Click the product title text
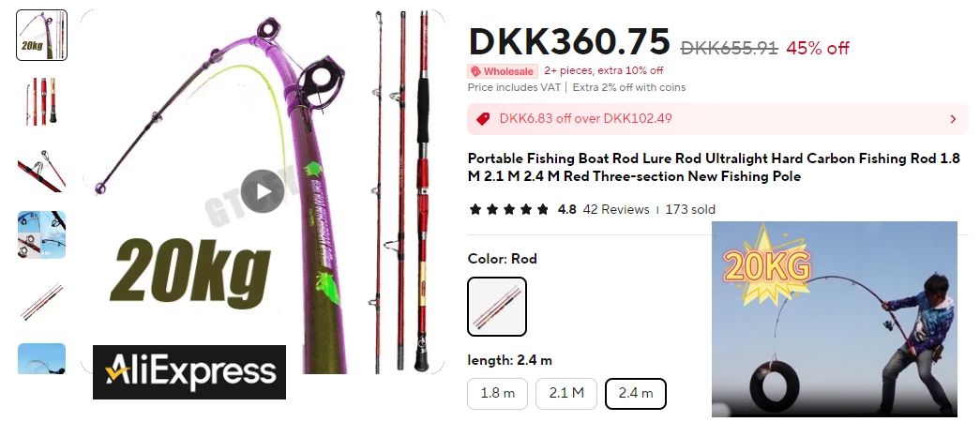 pyautogui.click(x=714, y=168)
